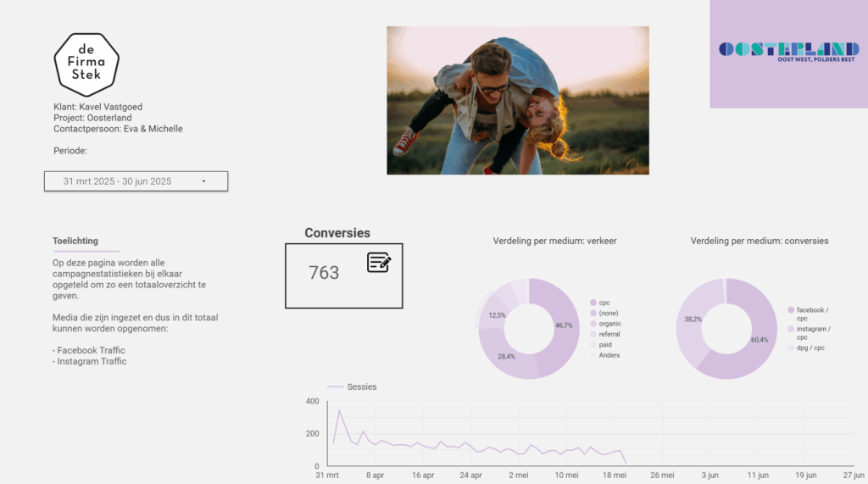This screenshot has width=868, height=484.
Task: Select the paid legend entry
Action: (601, 345)
